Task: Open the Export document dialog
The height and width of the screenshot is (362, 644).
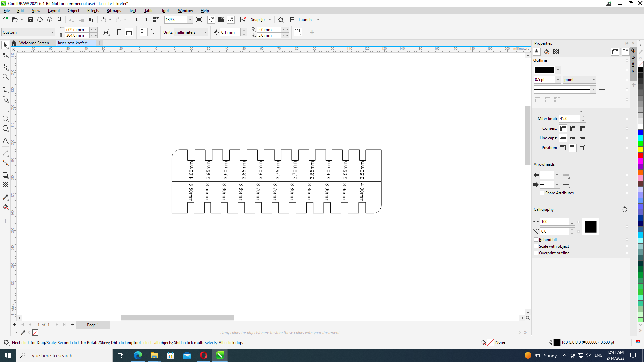Action: tap(146, 20)
